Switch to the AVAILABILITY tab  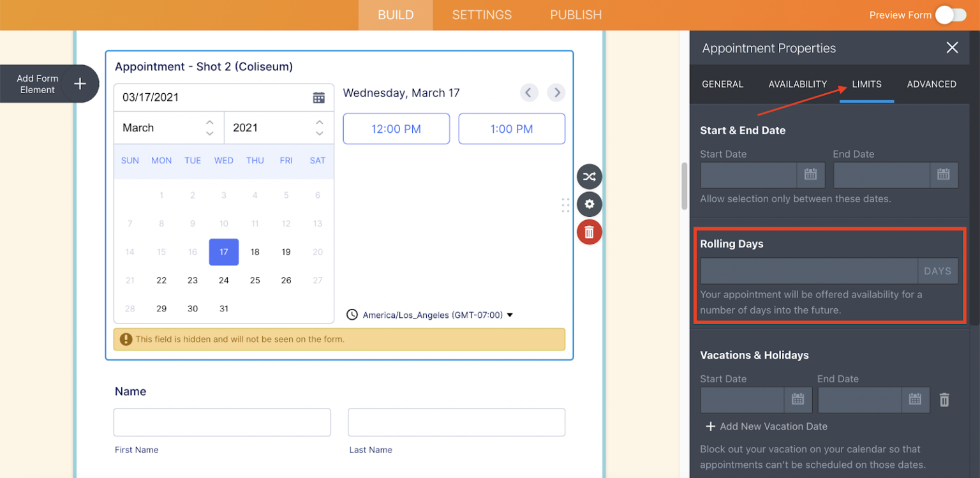pyautogui.click(x=797, y=84)
